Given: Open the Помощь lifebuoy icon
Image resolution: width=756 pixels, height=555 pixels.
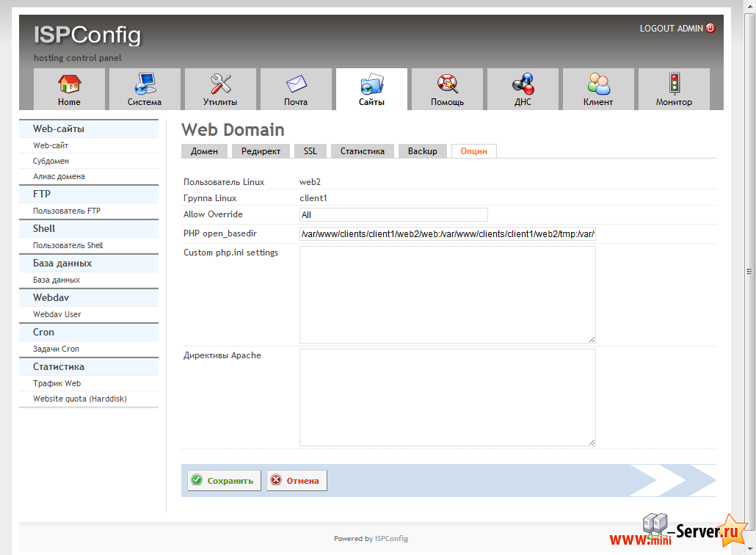Looking at the screenshot, I should pyautogui.click(x=448, y=84).
